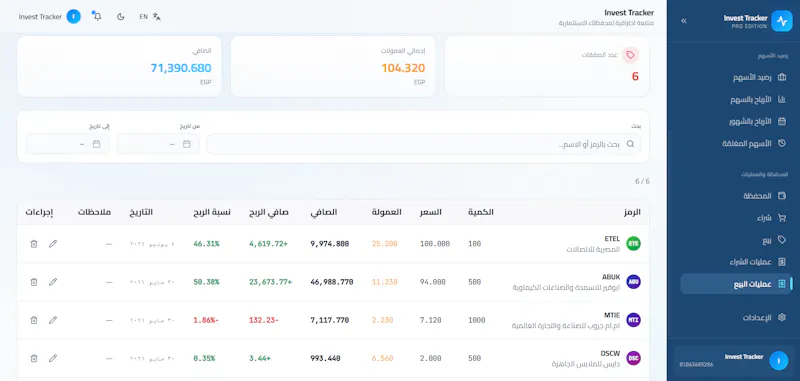Click the DSCW stock badge

click(633, 359)
